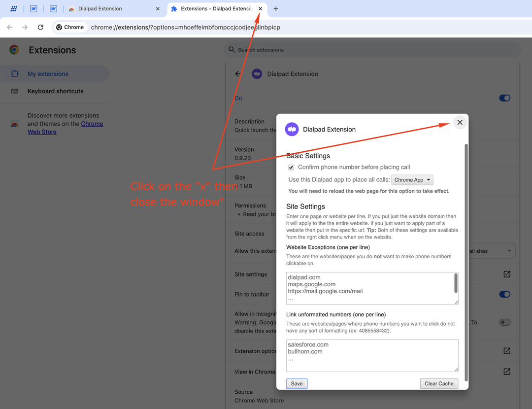Disable Pin to toolbar toggle
Screen dimensions: 532x409
point(504,294)
